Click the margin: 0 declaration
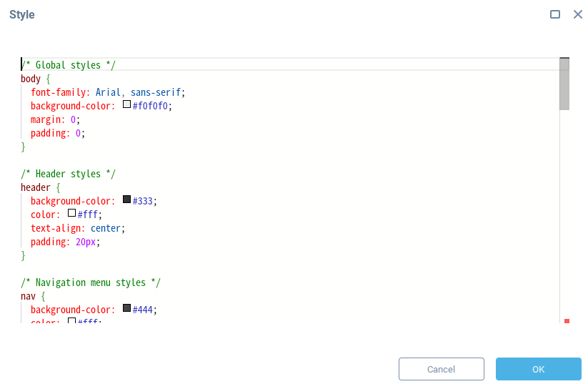The height and width of the screenshot is (384, 588). point(55,119)
